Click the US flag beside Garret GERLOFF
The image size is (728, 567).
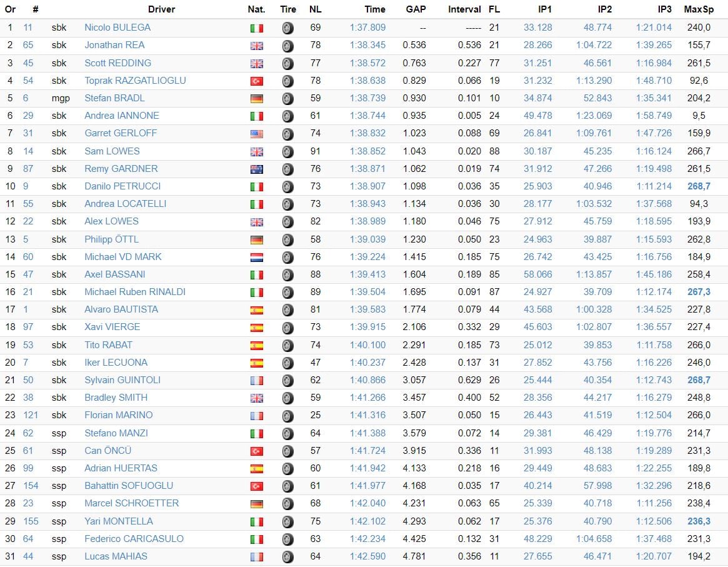(x=256, y=134)
